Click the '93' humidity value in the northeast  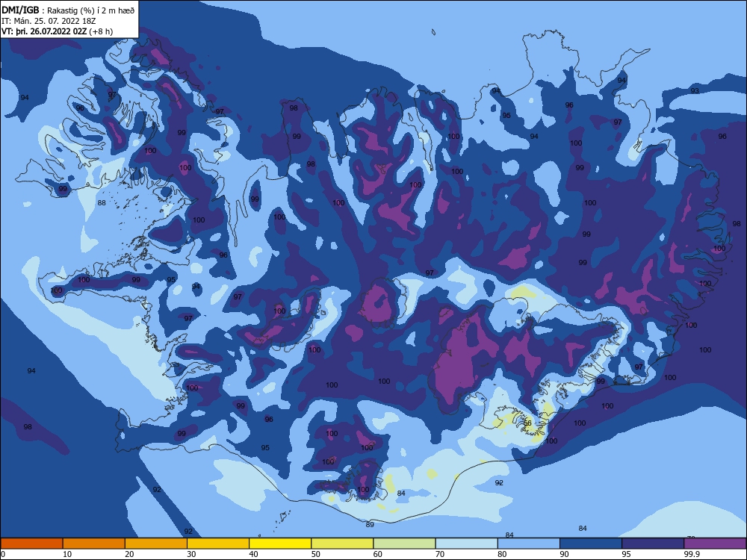pyautogui.click(x=695, y=91)
